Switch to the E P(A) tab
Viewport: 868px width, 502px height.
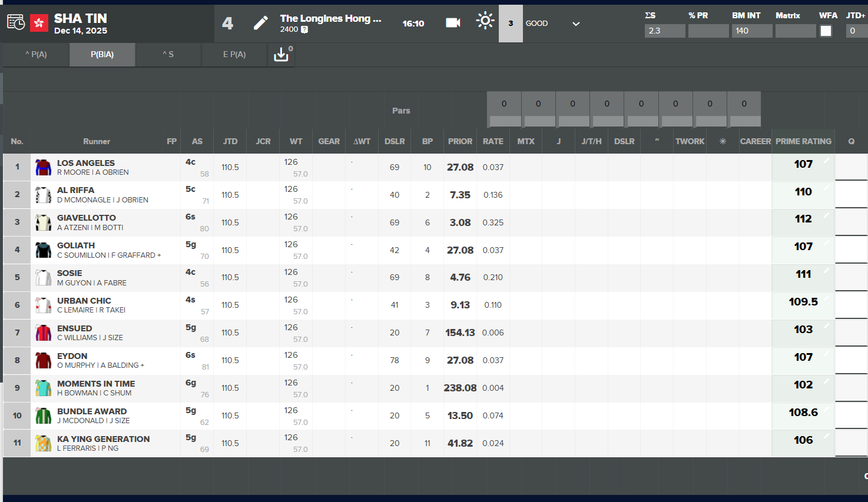[234, 55]
